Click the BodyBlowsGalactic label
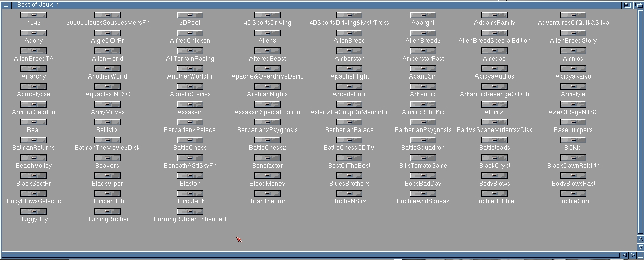644x260 pixels. pyautogui.click(x=34, y=201)
